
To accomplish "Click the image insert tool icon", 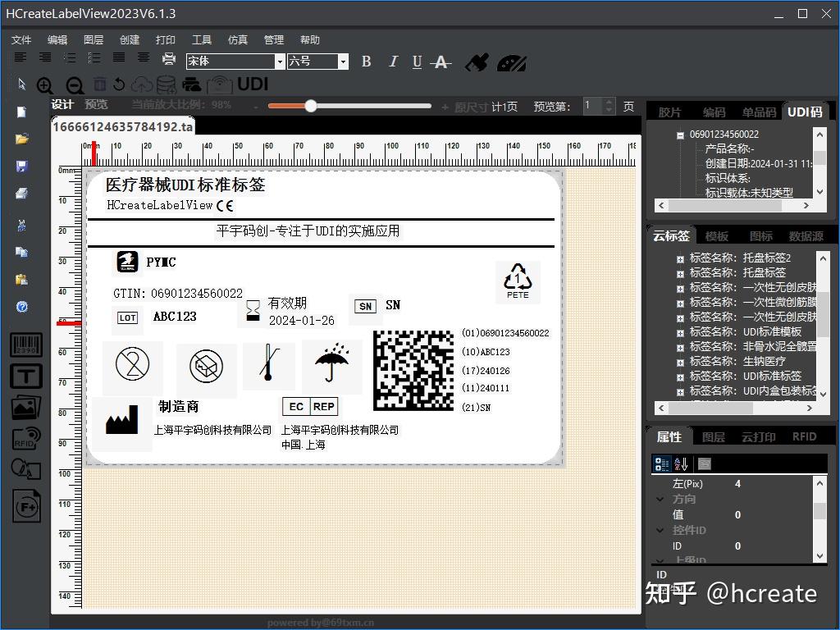I will tap(26, 407).
